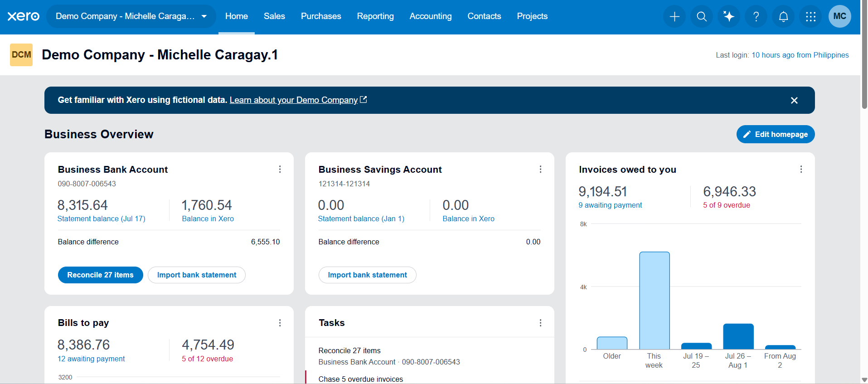Viewport: 868px width, 384px height.
Task: Click account number 121314-121314
Action: 344,184
